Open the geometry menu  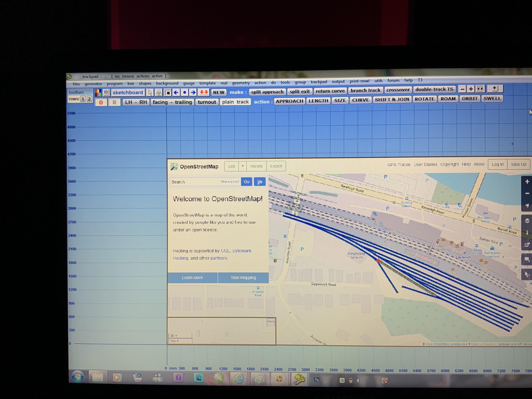(241, 83)
